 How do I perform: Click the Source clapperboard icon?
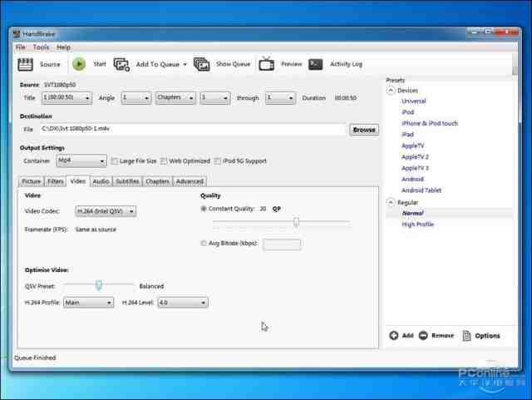(25, 64)
